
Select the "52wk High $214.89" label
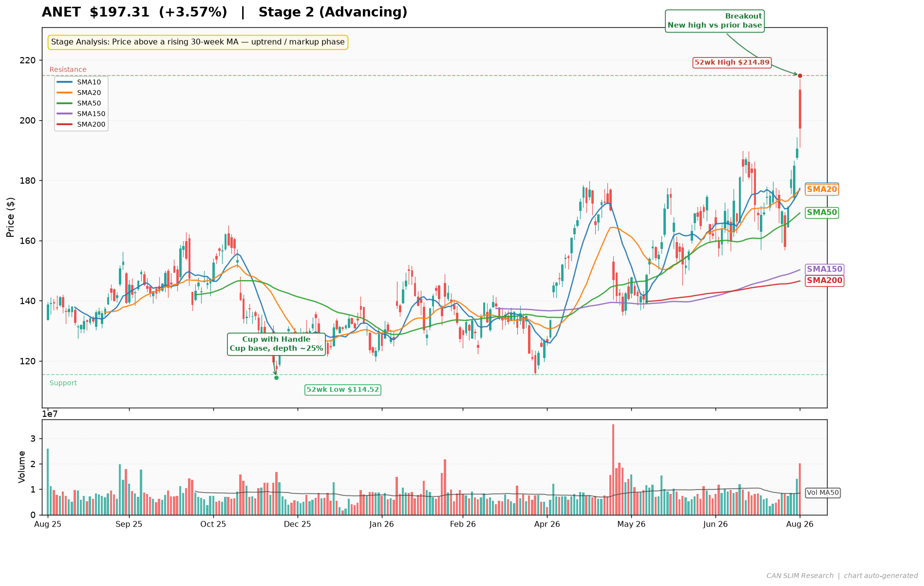pyautogui.click(x=732, y=62)
